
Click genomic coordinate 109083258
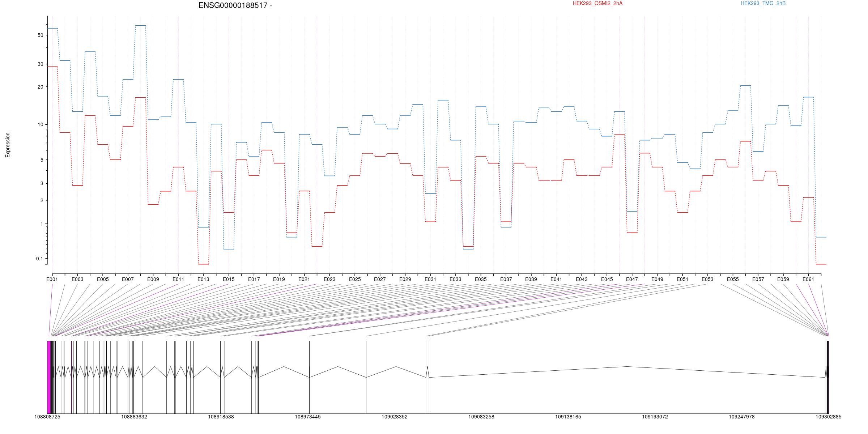tap(481, 417)
